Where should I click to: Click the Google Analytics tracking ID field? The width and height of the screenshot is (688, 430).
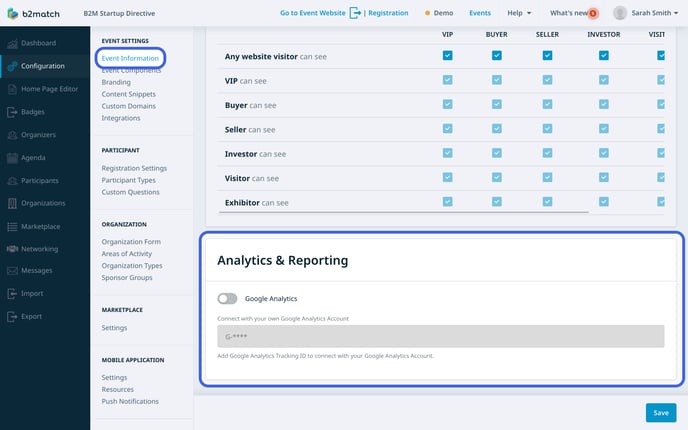point(441,337)
